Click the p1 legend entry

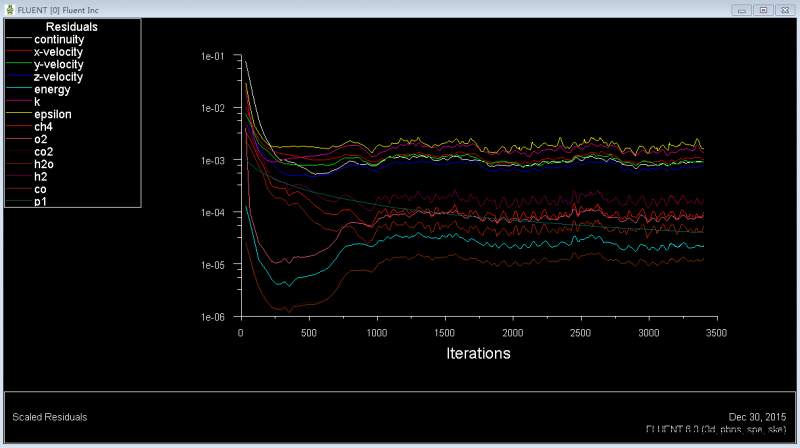click(40, 202)
